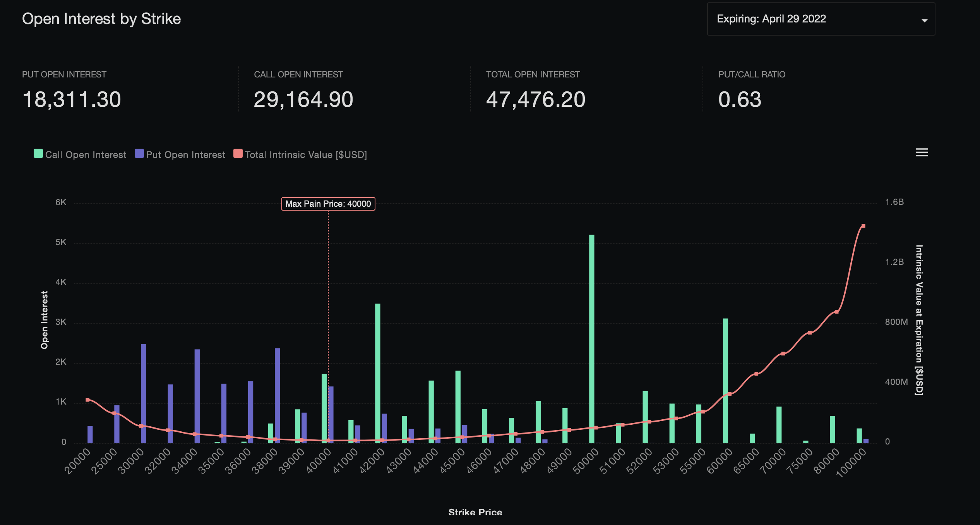Click the put bar at strike 40000

tap(331, 415)
